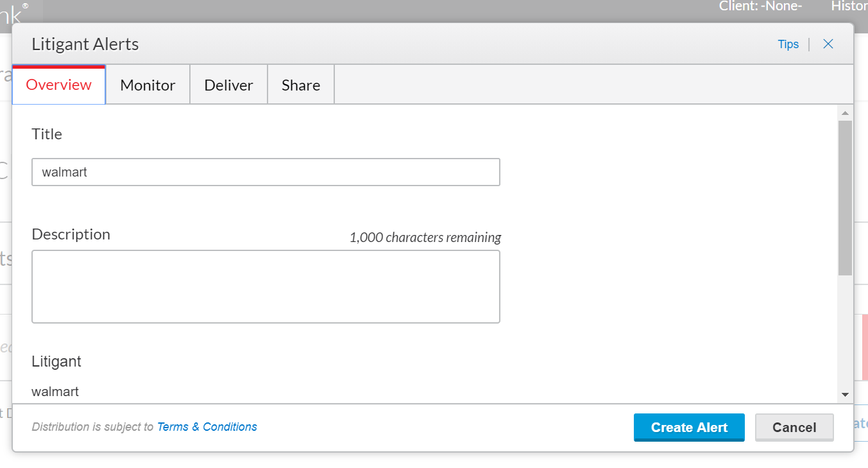The image size is (868, 468).
Task: Click the Create Alert button
Action: click(x=689, y=428)
